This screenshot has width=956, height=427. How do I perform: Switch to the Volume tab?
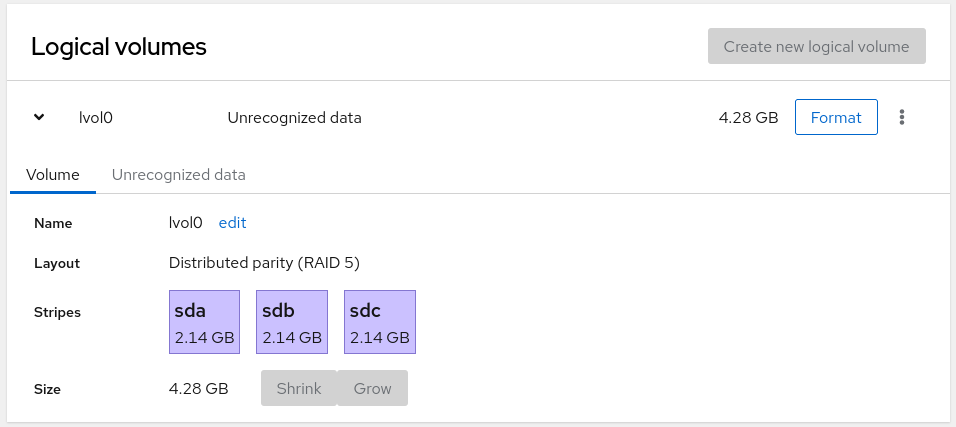pyautogui.click(x=53, y=174)
